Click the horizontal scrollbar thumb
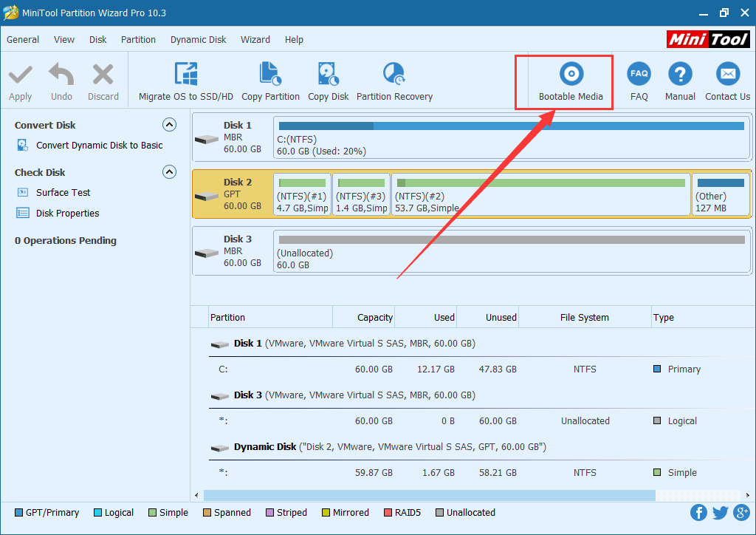This screenshot has width=756, height=535. pyautogui.click(x=430, y=495)
